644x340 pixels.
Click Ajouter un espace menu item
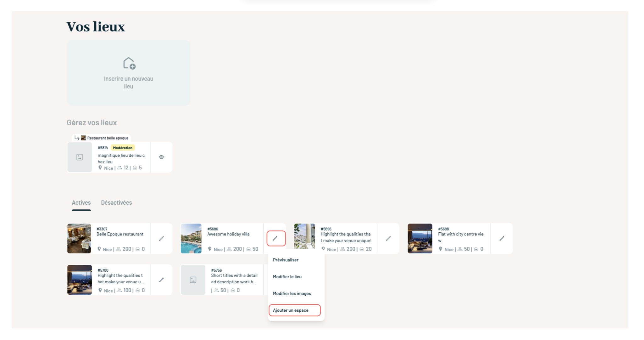point(291,310)
